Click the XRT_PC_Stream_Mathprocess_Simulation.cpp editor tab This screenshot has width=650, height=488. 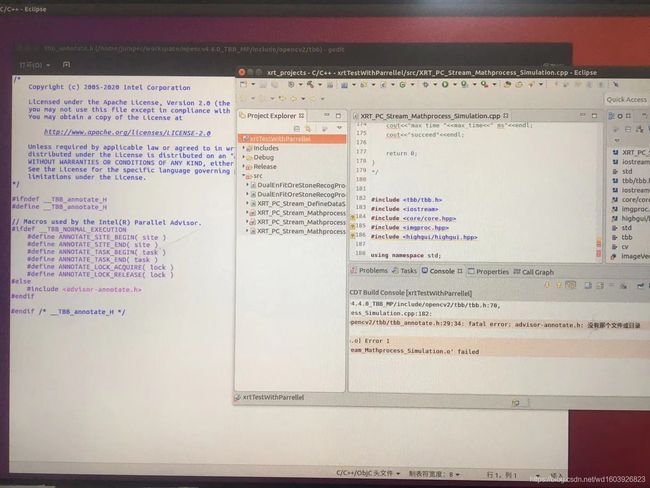[x=430, y=116]
